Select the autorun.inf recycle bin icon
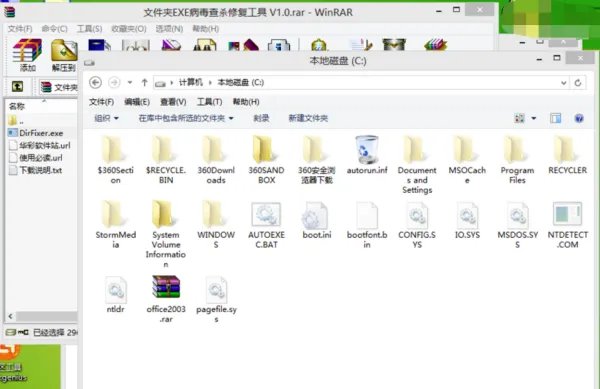The height and width of the screenshot is (389, 600). pyautogui.click(x=367, y=155)
